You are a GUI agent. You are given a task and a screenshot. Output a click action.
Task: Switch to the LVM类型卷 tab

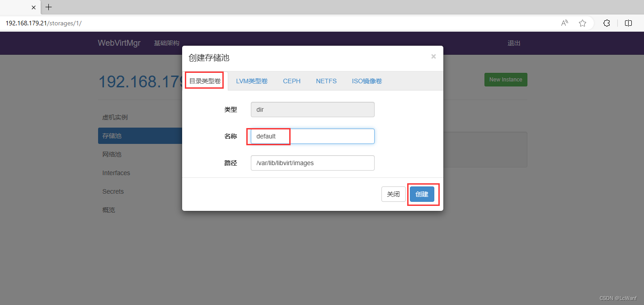pos(252,81)
